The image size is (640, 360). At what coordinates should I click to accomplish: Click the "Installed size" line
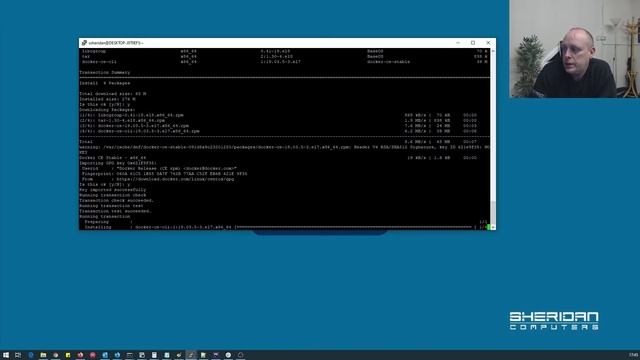pos(107,99)
